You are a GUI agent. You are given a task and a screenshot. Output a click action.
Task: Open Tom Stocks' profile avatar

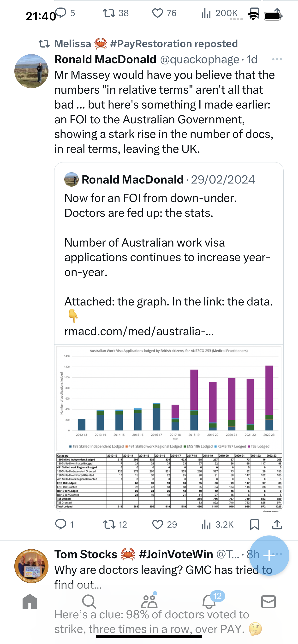coord(31,566)
